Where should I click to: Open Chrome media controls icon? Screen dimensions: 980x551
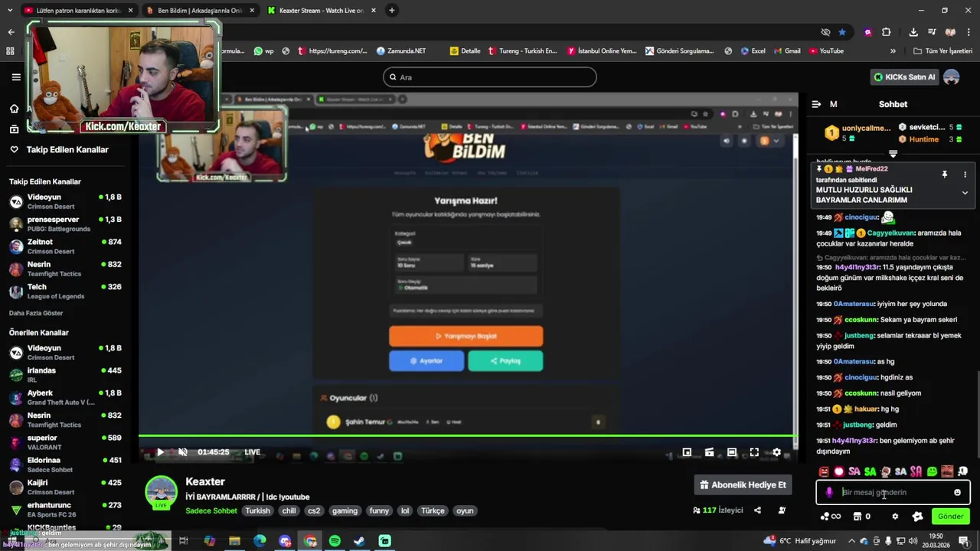pyautogui.click(x=932, y=32)
